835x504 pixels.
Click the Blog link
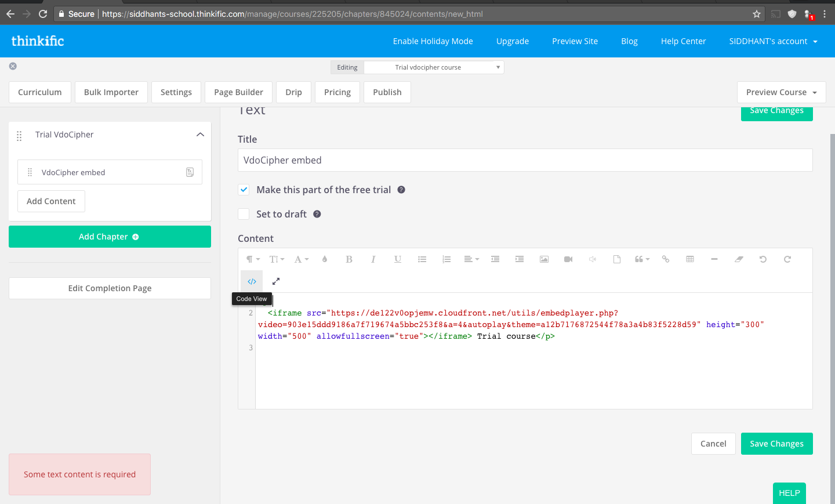tap(629, 41)
